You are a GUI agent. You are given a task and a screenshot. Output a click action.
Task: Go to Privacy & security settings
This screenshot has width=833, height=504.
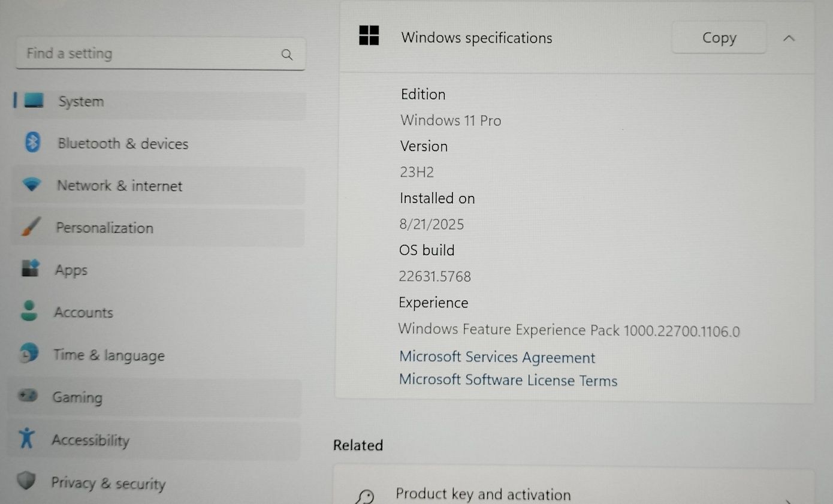click(x=153, y=482)
